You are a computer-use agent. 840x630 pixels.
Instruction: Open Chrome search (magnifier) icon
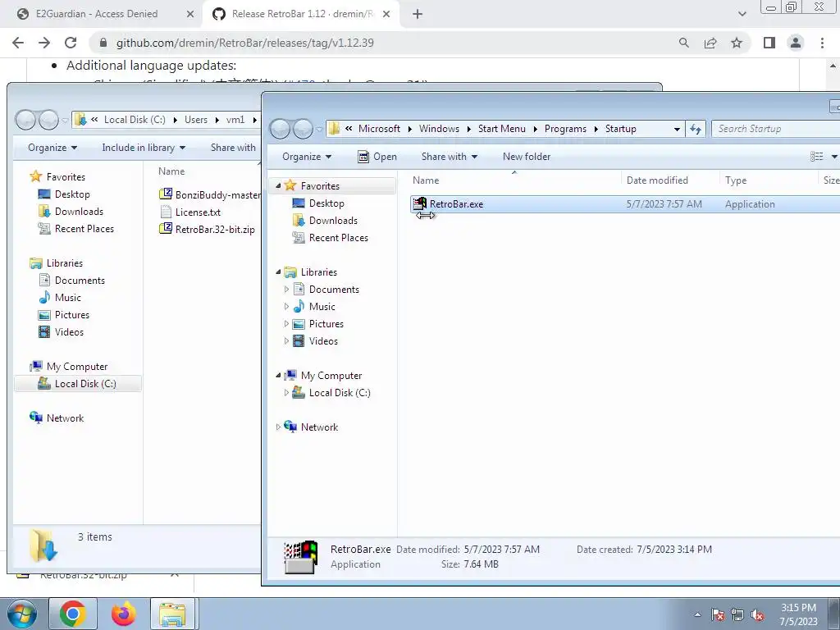684,43
